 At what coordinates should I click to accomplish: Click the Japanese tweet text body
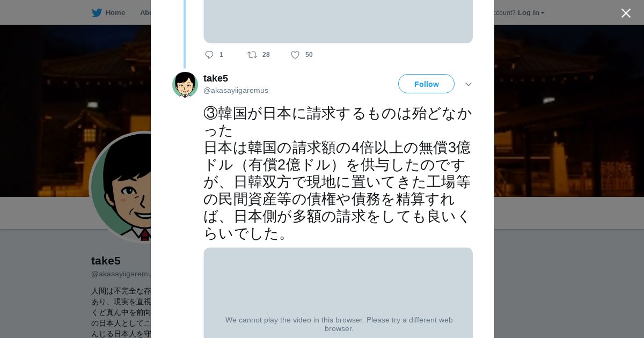(337, 173)
